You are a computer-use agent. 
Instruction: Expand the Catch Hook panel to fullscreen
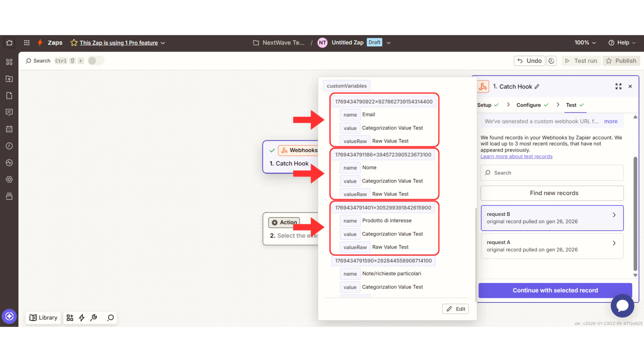pos(619,86)
